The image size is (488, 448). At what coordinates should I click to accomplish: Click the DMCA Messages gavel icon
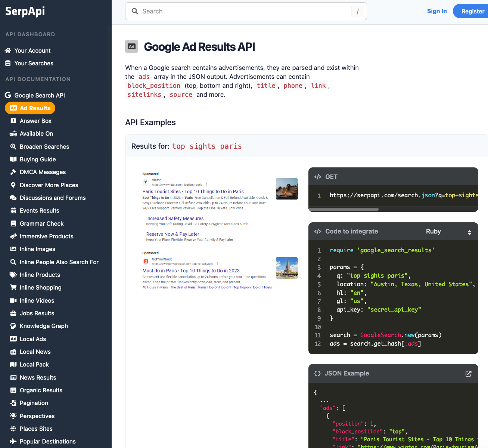(13, 172)
